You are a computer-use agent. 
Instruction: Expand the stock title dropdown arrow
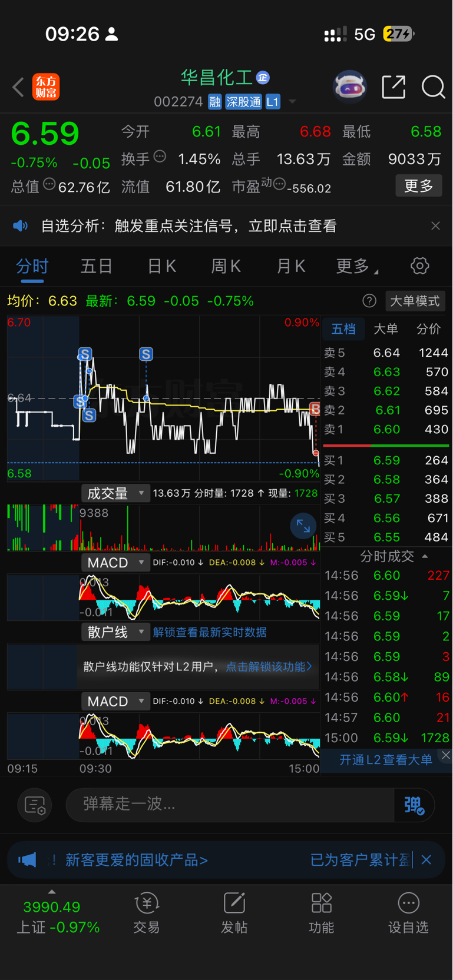coord(292,102)
